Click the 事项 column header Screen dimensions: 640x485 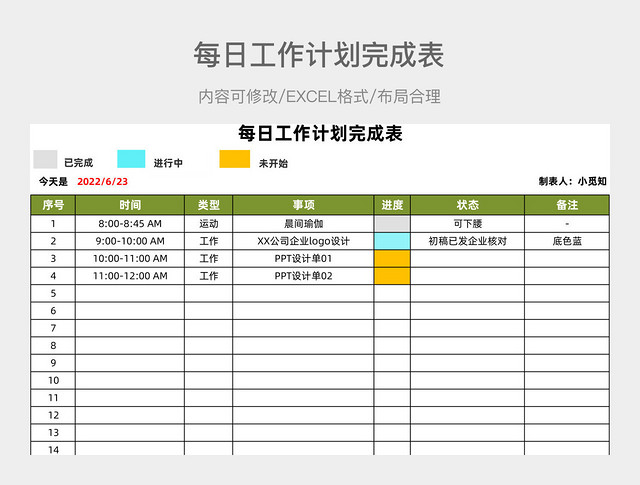303,205
